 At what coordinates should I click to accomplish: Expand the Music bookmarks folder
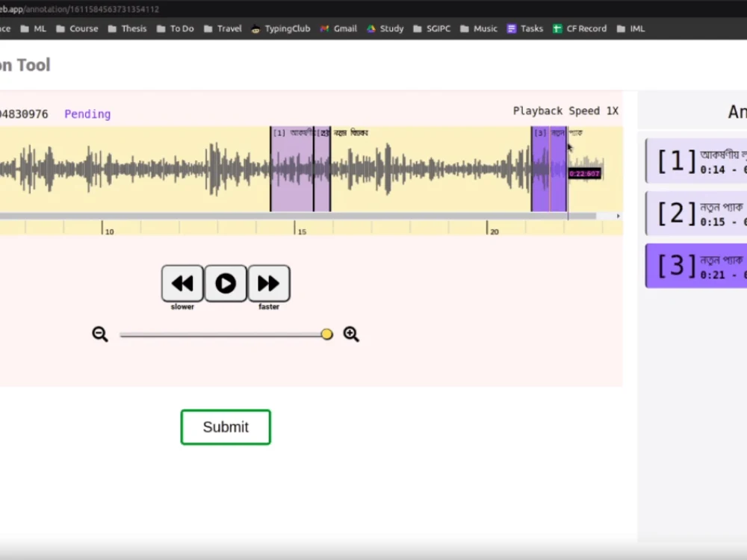(x=479, y=28)
